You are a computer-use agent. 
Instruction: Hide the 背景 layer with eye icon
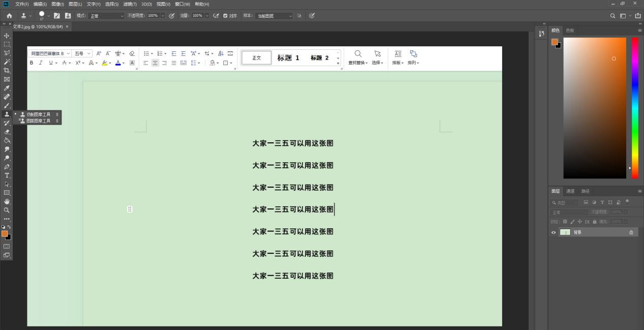click(554, 232)
